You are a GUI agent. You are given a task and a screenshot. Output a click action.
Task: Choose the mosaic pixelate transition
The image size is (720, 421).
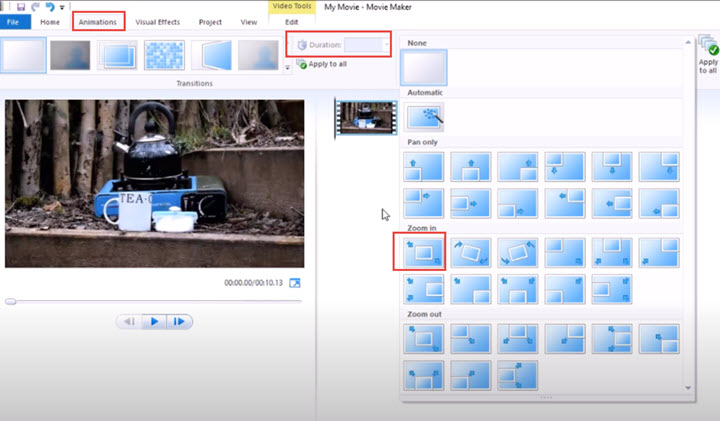point(164,55)
